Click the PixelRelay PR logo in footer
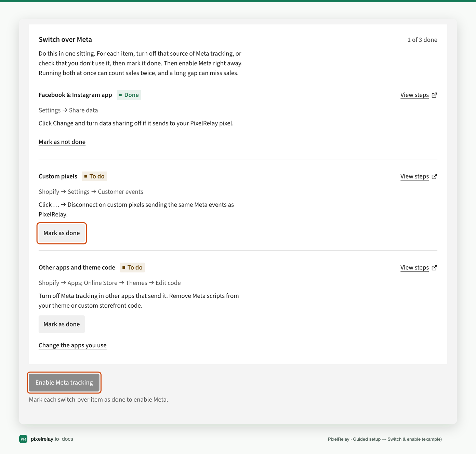The image size is (476, 454). 23,439
